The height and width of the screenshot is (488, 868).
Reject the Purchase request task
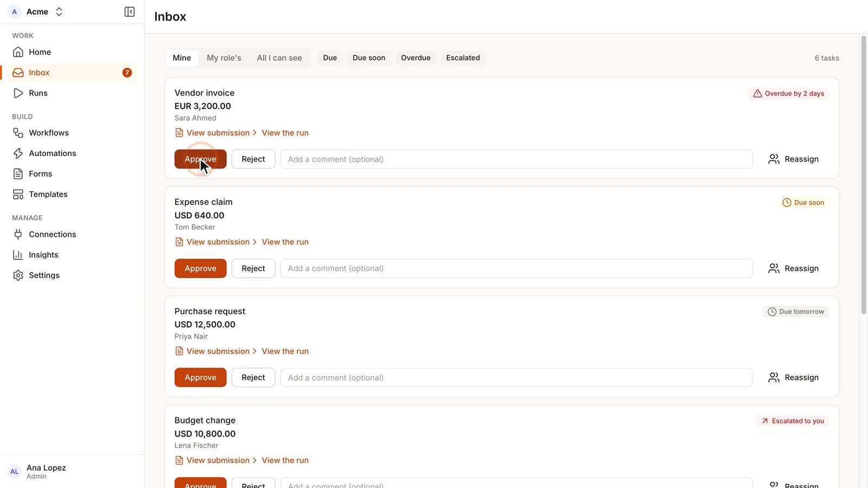[x=253, y=377]
